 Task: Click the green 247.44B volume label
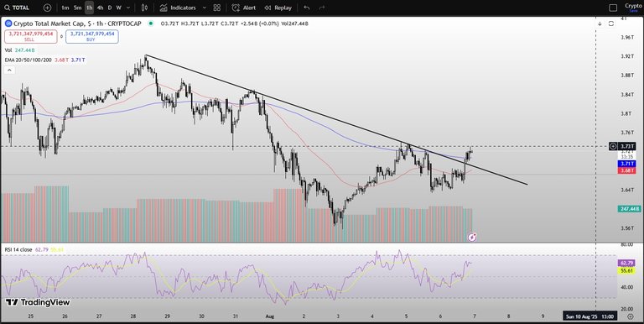tap(629, 209)
